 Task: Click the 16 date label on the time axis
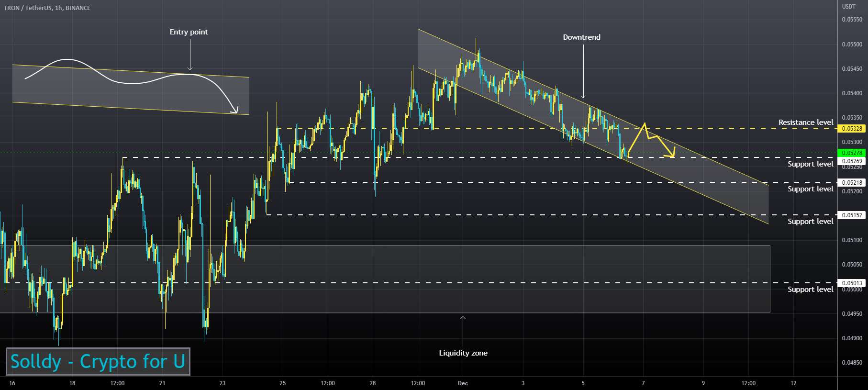pyautogui.click(x=12, y=383)
